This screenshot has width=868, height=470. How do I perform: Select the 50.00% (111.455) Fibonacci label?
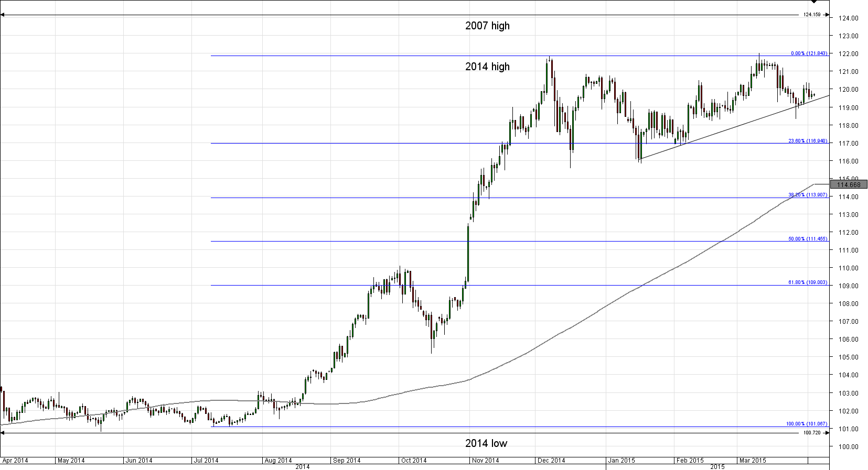[808, 239]
